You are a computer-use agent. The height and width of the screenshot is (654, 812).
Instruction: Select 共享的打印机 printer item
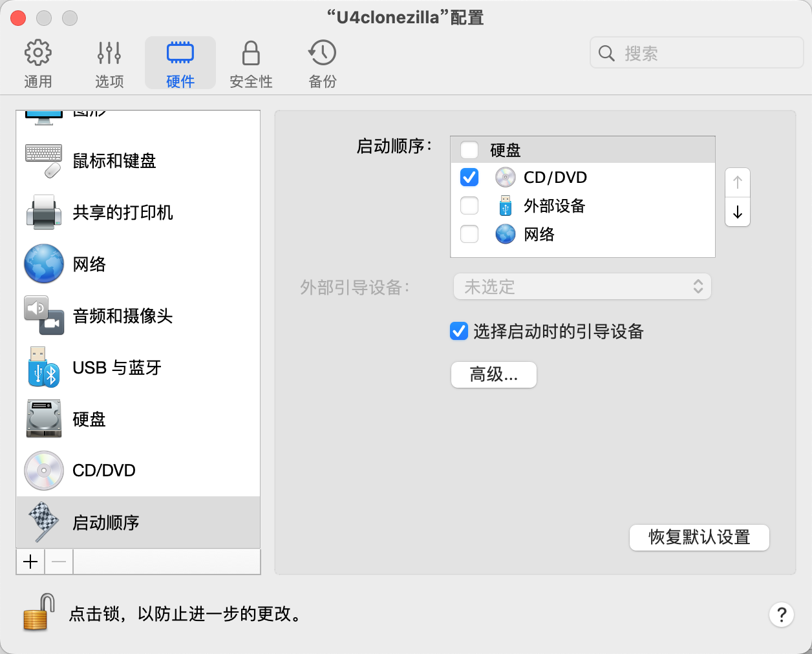click(122, 213)
